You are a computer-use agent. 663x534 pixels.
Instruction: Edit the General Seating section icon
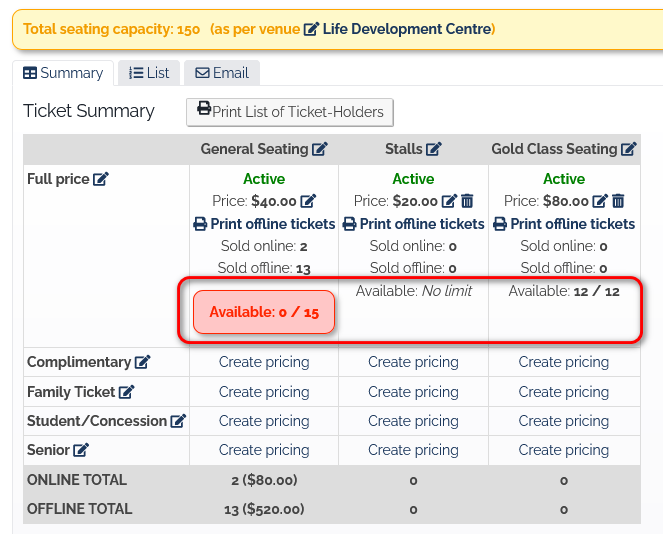[x=320, y=149]
